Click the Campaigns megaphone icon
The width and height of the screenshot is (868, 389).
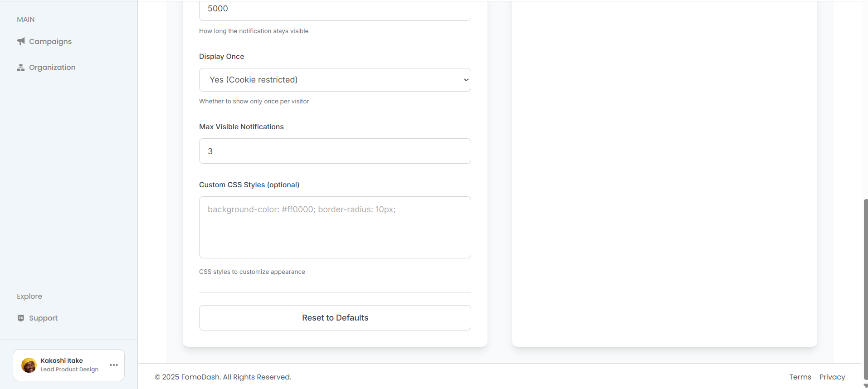(21, 41)
